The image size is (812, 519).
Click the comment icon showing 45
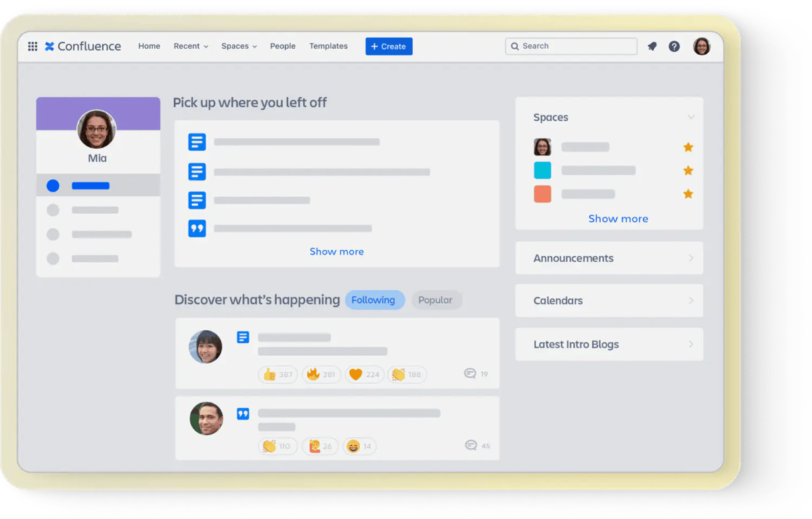[x=471, y=445]
